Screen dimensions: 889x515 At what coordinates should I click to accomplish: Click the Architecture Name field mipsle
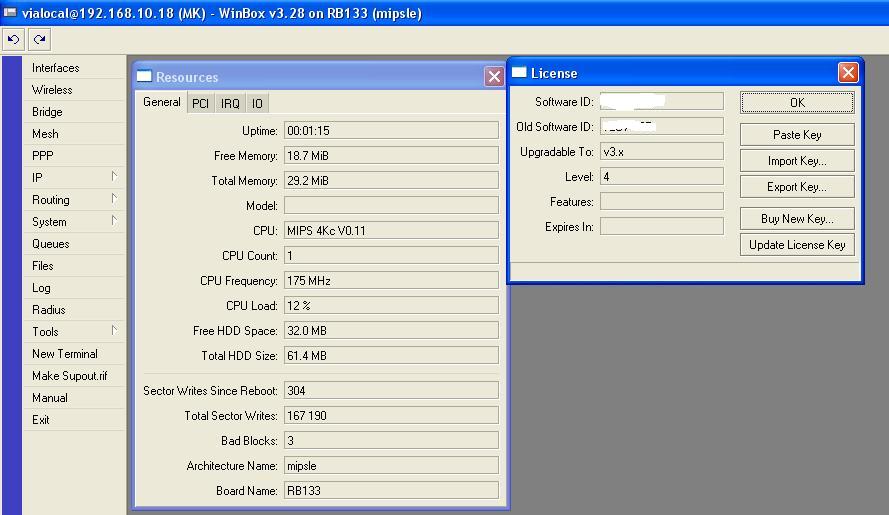point(391,465)
